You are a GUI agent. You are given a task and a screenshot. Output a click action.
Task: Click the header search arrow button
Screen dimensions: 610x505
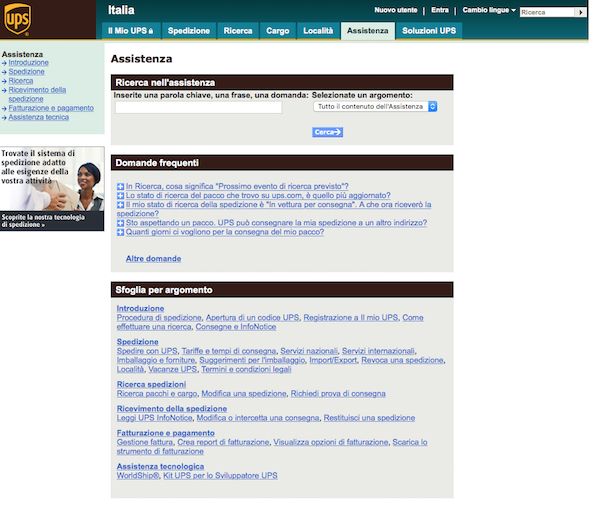(x=580, y=12)
